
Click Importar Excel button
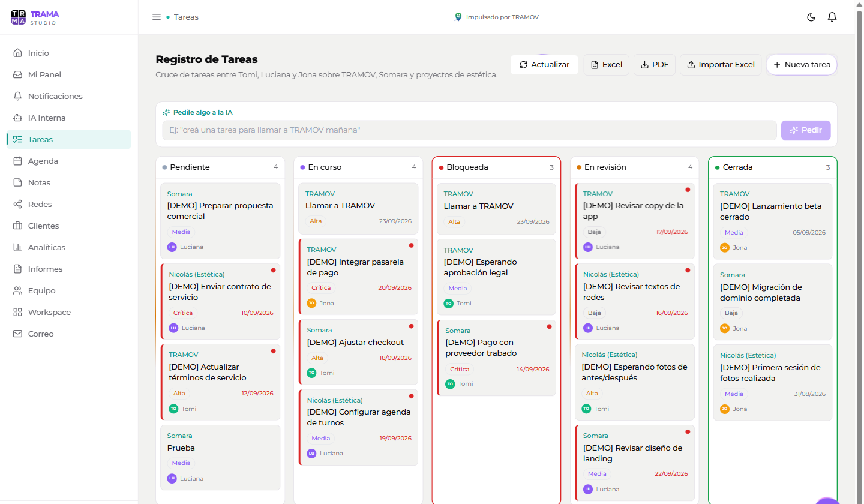(721, 64)
